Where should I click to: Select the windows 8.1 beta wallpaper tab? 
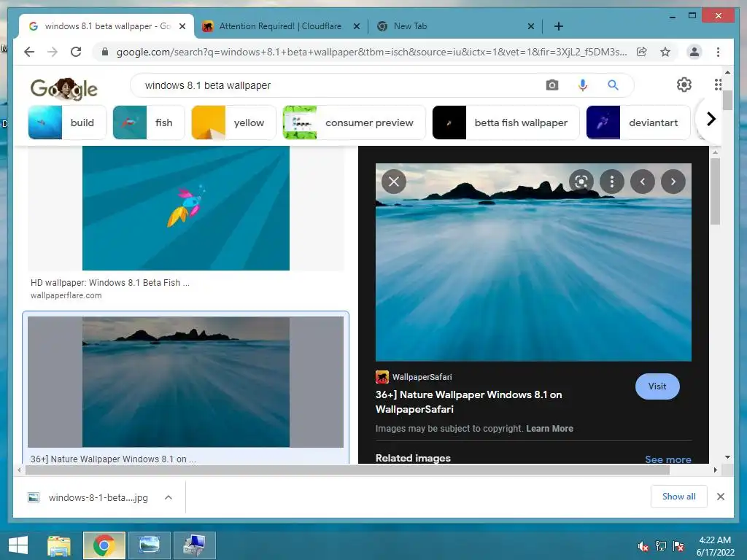[105, 26]
